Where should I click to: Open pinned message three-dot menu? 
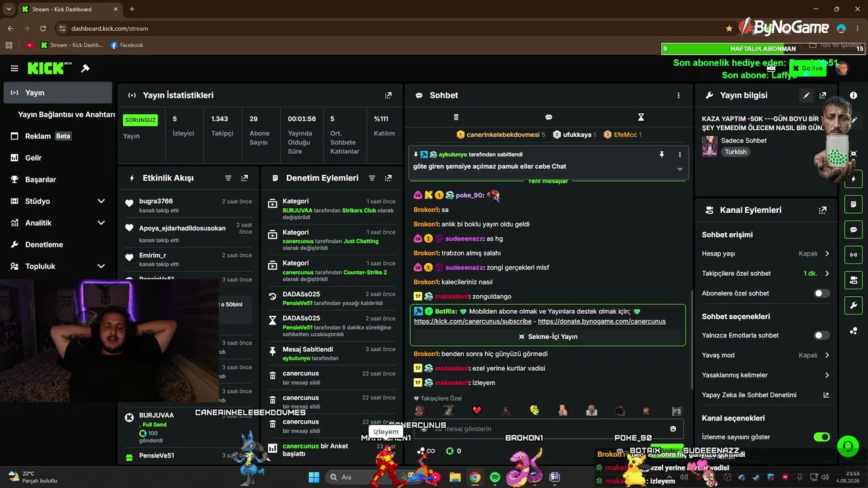[679, 155]
